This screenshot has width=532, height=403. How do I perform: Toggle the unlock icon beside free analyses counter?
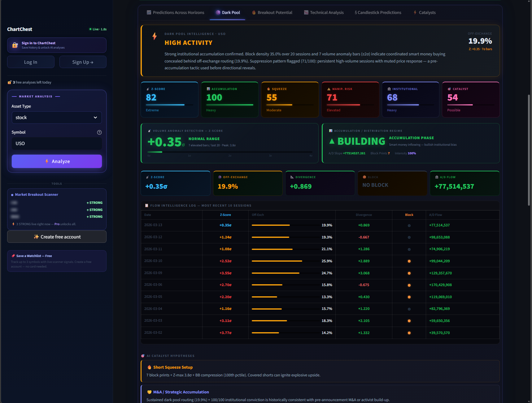click(10, 82)
